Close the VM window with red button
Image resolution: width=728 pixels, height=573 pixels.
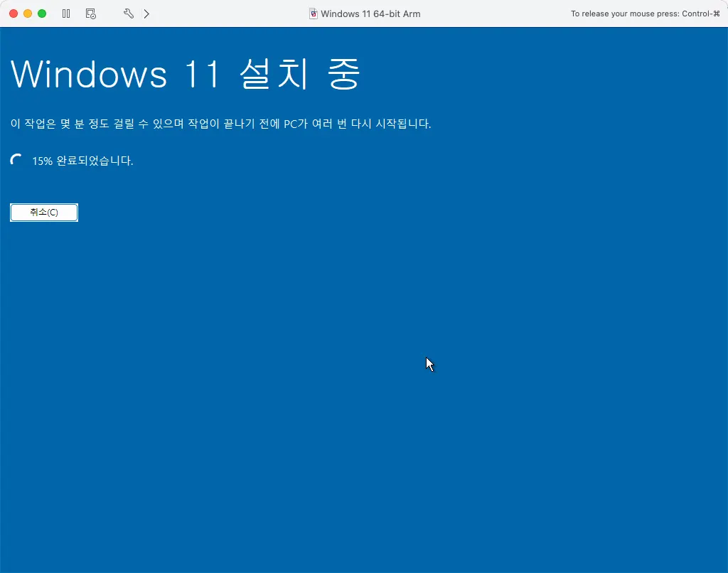tap(14, 14)
